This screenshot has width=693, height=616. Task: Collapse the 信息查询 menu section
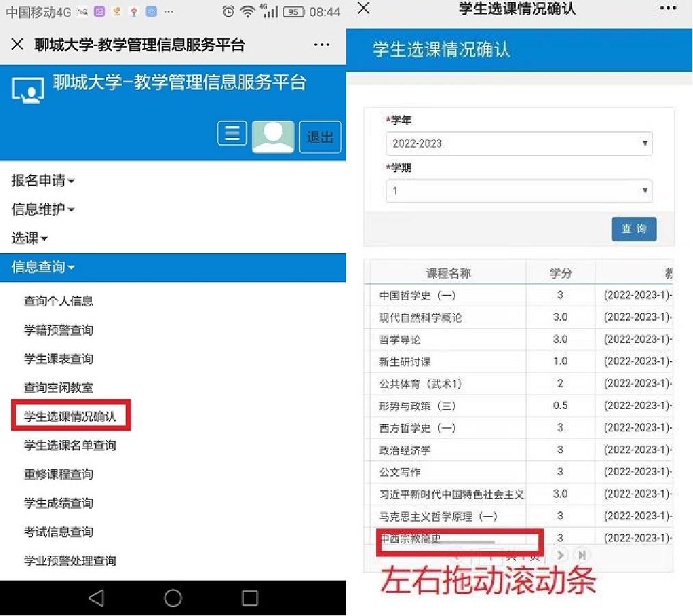tap(42, 267)
